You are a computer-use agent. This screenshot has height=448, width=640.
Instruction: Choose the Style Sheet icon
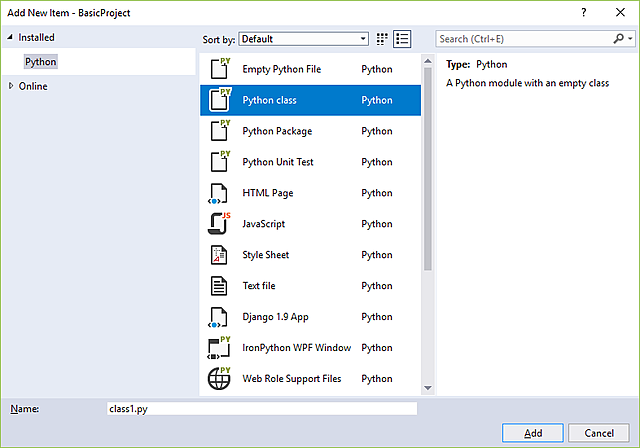(x=219, y=255)
